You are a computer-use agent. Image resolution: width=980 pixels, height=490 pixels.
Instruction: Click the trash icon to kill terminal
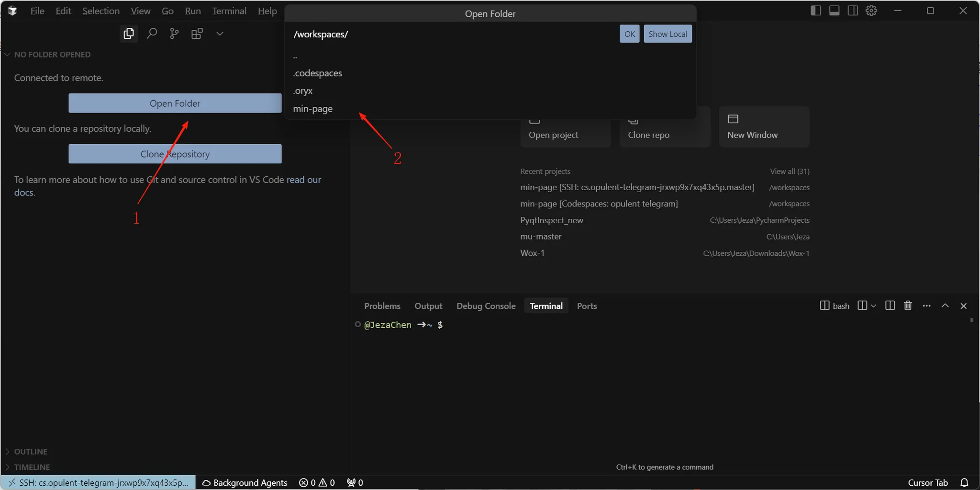(908, 306)
